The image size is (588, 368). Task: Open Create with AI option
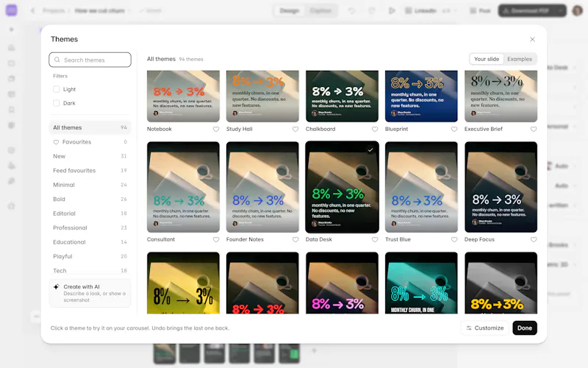tap(90, 293)
